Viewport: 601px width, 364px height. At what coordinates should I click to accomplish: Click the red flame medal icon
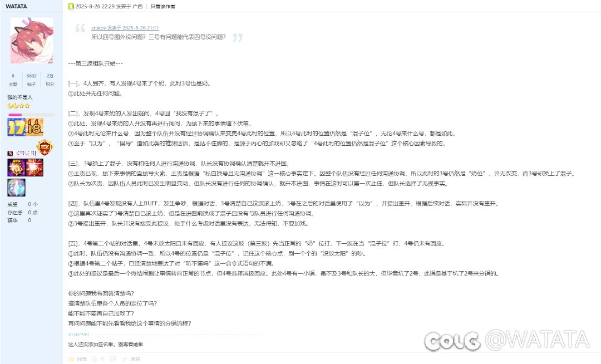pyautogui.click(x=35, y=168)
